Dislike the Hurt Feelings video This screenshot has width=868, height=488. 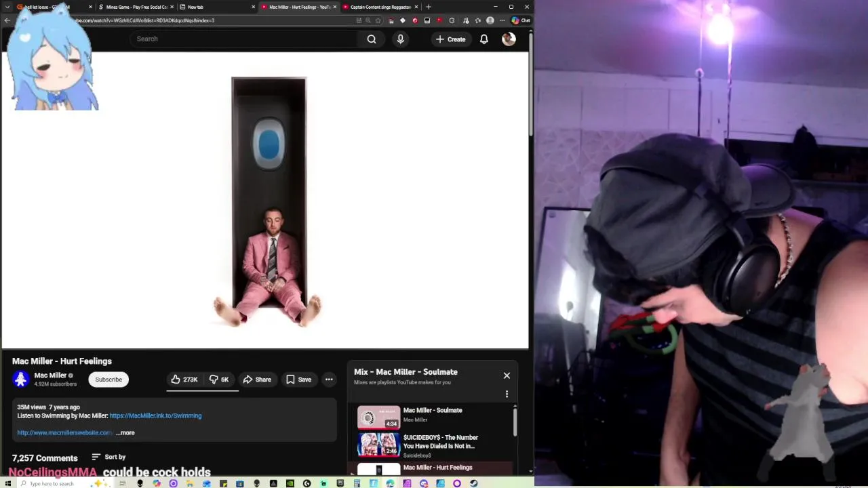click(219, 380)
